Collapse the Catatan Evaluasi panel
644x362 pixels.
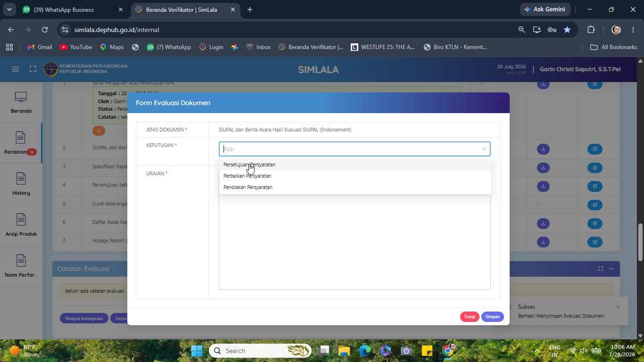coord(611,269)
